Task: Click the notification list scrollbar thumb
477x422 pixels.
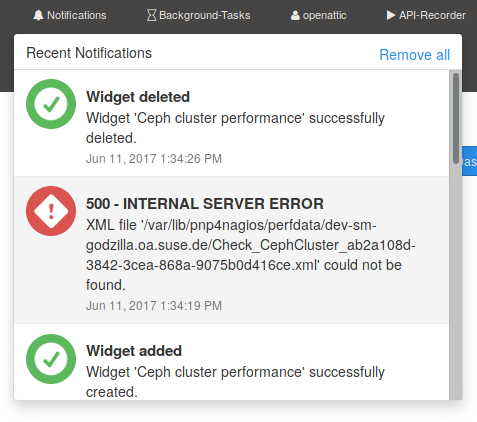Action: coord(456,118)
